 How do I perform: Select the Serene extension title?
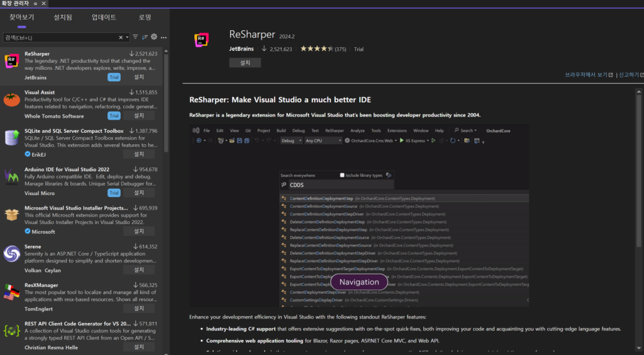33,247
